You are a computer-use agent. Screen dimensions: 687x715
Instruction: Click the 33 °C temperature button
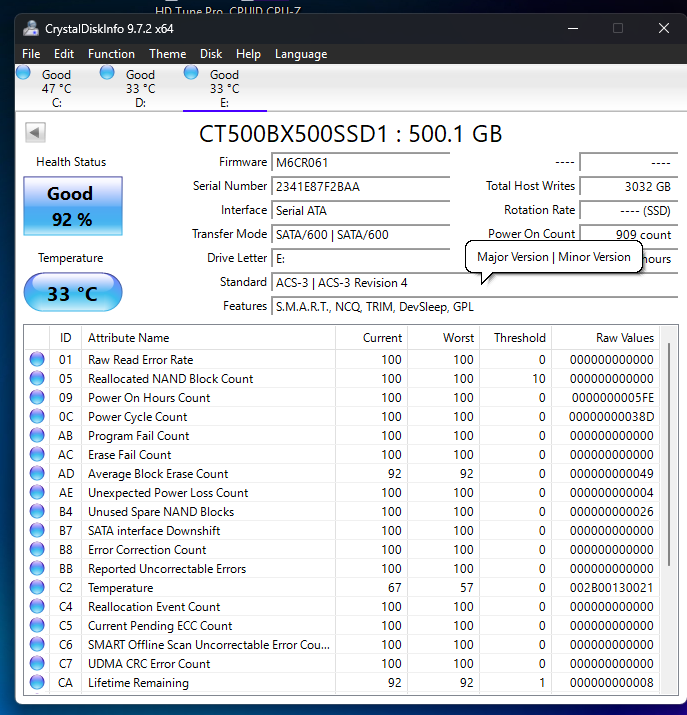pos(73,292)
